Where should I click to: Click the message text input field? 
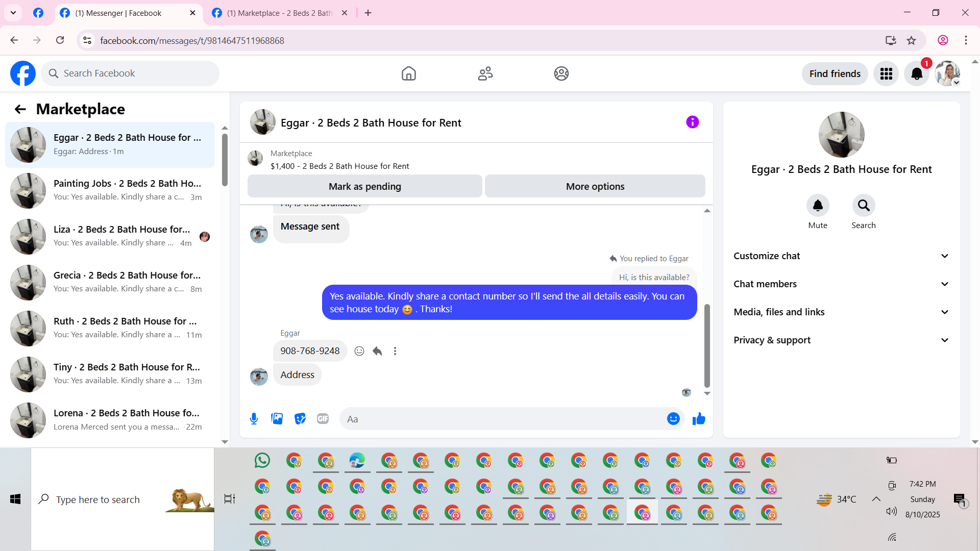point(503,419)
